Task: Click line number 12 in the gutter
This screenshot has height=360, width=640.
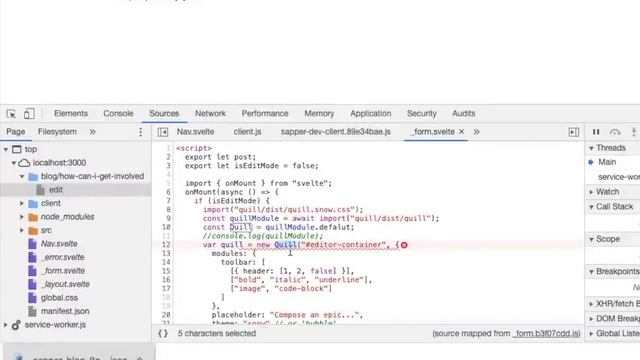Action: tap(166, 245)
